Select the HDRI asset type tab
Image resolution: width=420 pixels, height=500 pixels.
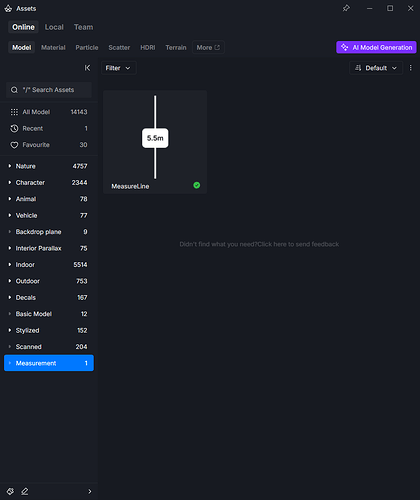tap(148, 48)
